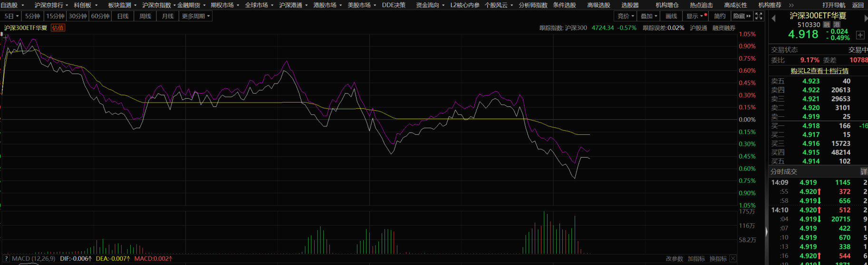Image resolution: width=868 pixels, height=265 pixels.
Task: Select the 60分钟 period tab
Action: (x=100, y=16)
